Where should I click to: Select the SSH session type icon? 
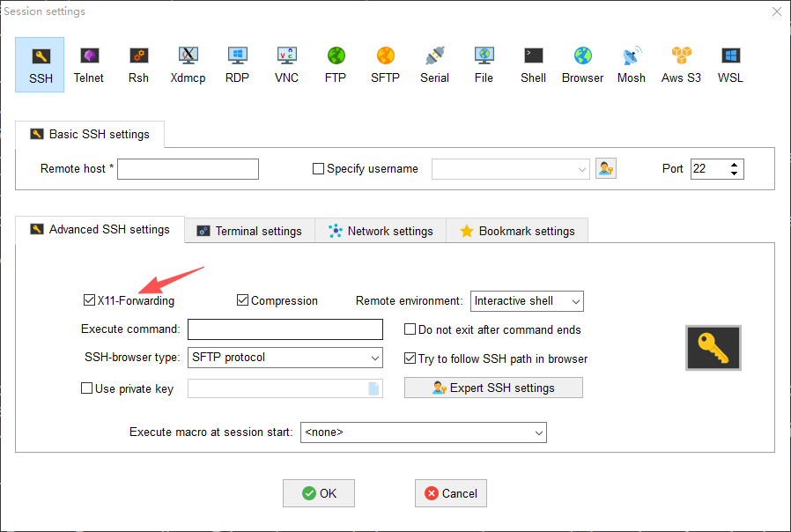(x=40, y=64)
